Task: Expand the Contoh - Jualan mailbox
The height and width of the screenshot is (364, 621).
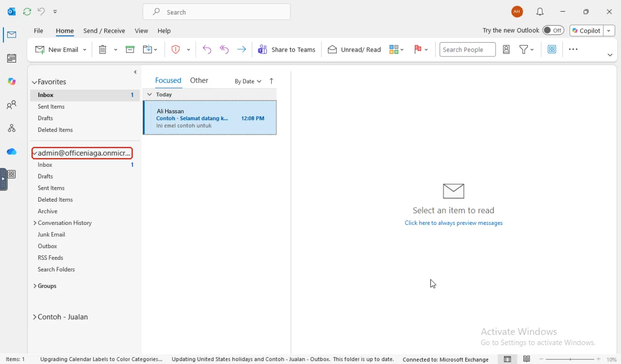Action: pos(35,317)
